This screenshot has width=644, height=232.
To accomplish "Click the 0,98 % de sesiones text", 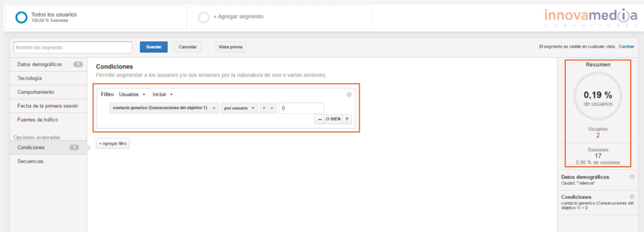I will pyautogui.click(x=598, y=163).
